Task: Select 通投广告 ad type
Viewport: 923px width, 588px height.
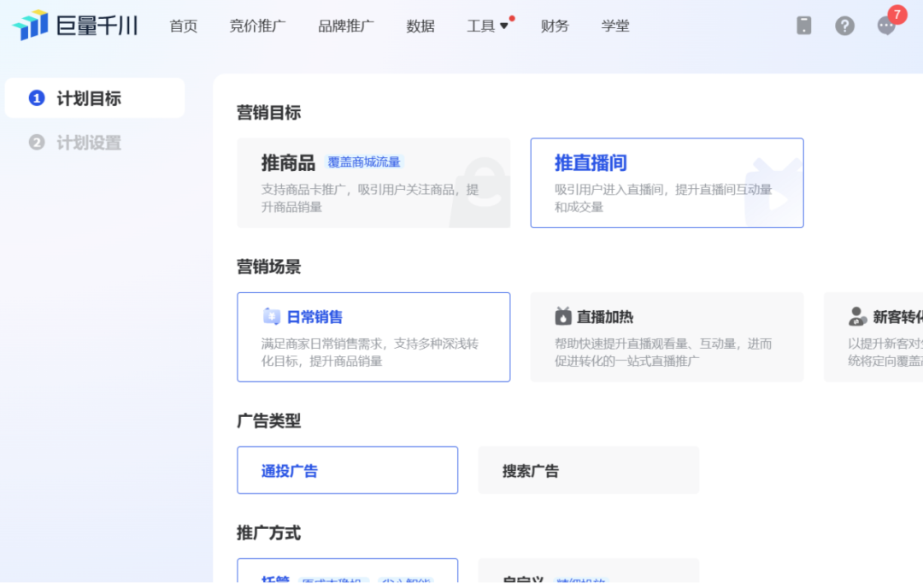Action: 347,470
